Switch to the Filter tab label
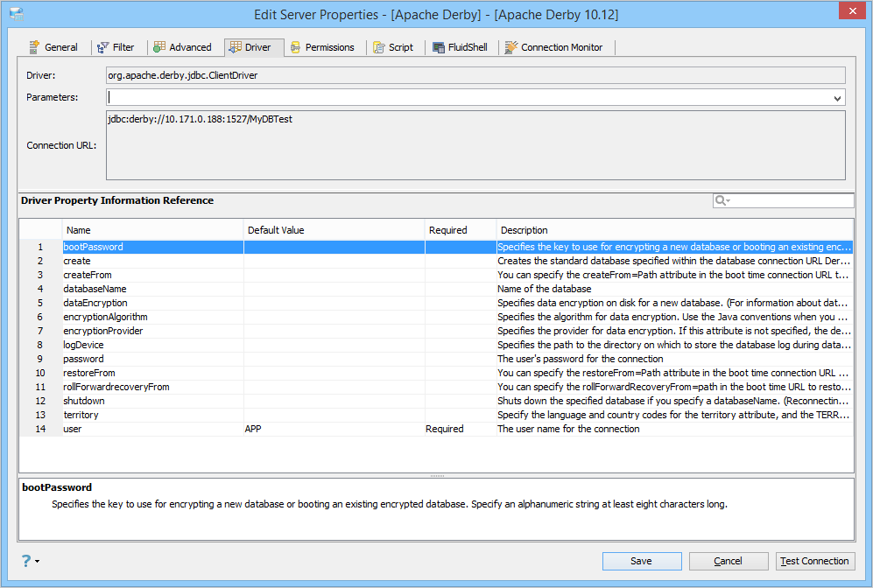873x588 pixels. click(123, 47)
